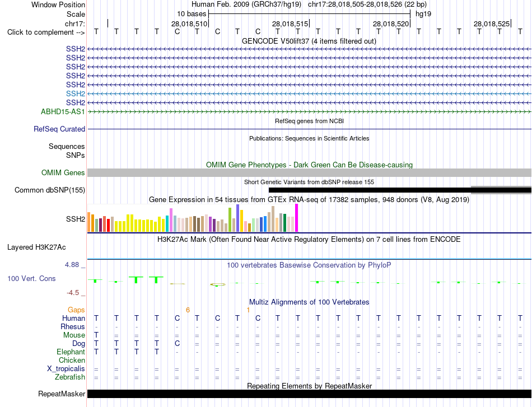Click the Zebrafish species label
532x407 pixels.
coord(70,377)
